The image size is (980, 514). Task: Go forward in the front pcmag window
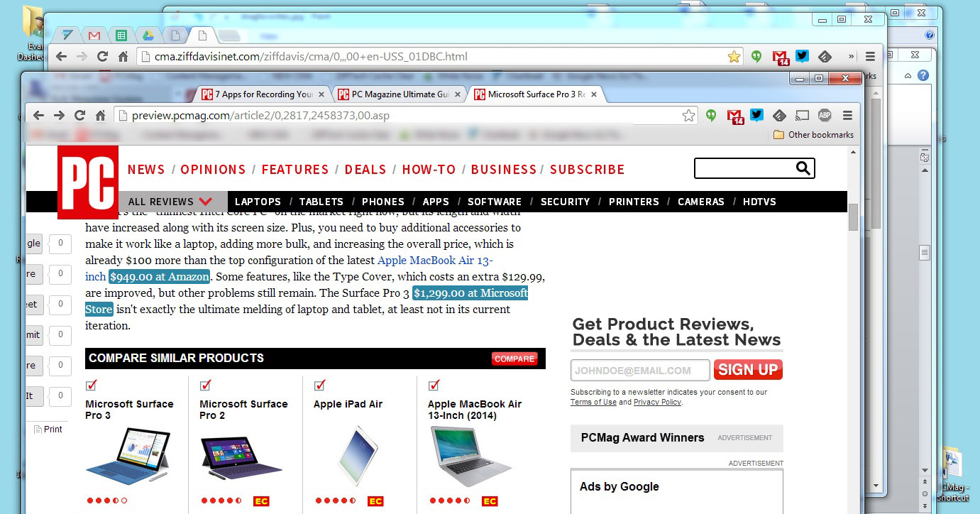[59, 116]
